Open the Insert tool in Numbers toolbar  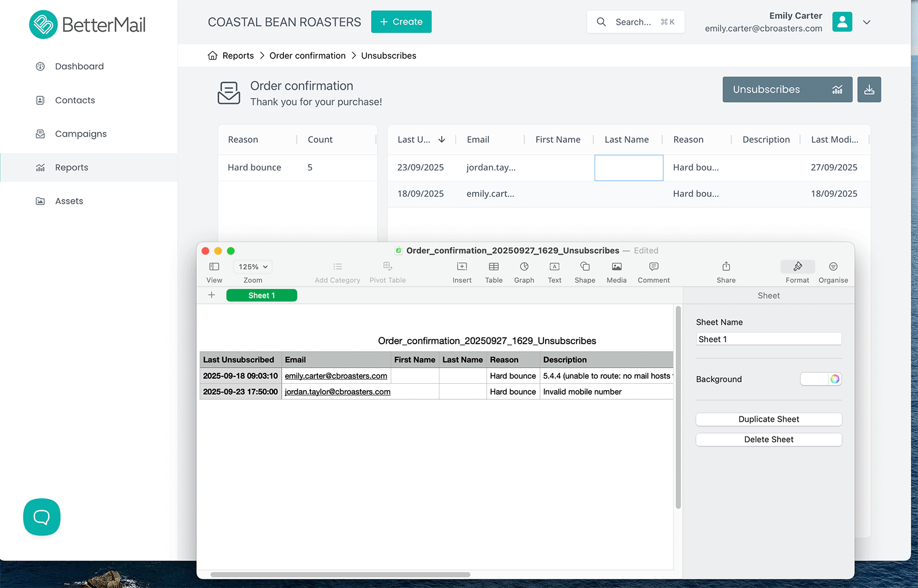pos(461,267)
